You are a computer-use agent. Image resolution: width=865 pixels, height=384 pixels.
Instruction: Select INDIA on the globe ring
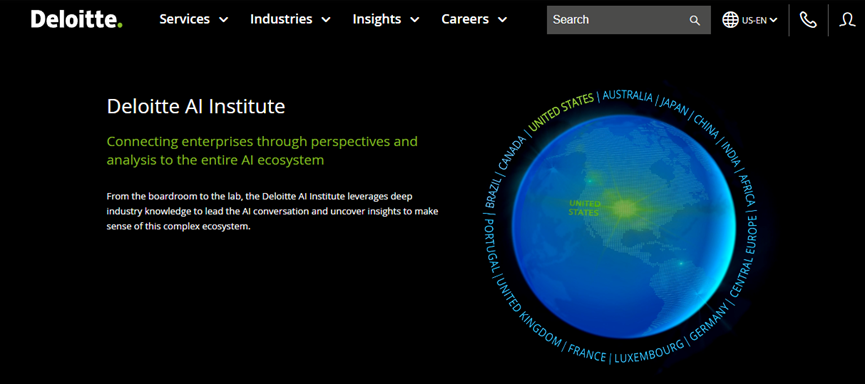pyautogui.click(x=731, y=155)
